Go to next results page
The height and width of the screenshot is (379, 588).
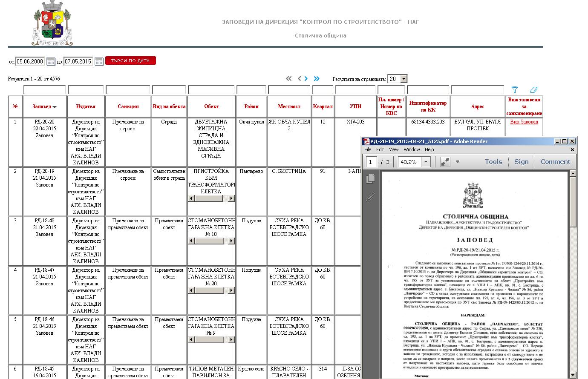point(306,79)
